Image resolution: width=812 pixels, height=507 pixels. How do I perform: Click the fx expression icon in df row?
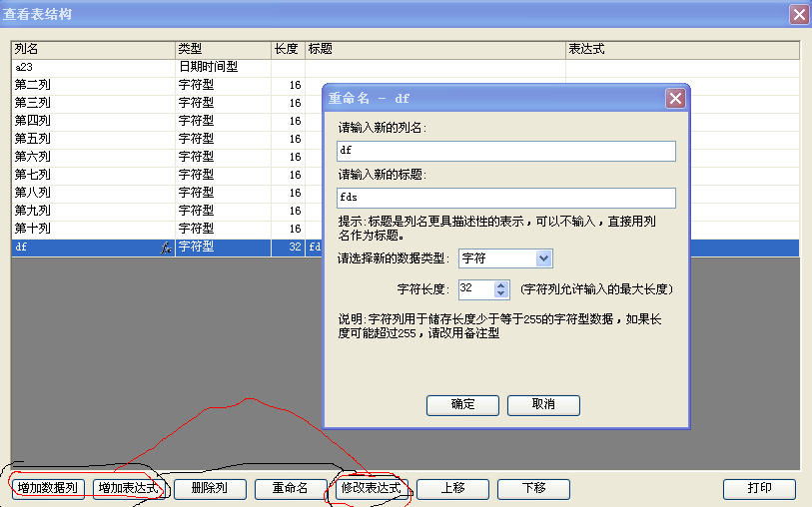(x=166, y=248)
